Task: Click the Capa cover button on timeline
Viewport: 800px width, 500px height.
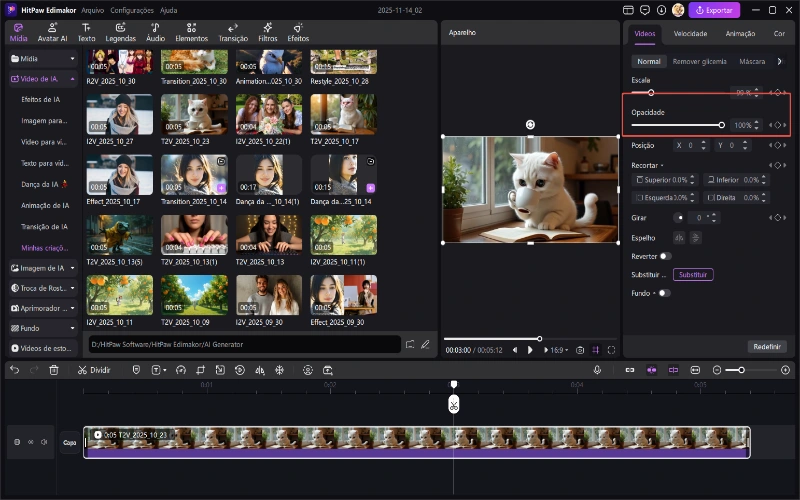Action: point(70,442)
